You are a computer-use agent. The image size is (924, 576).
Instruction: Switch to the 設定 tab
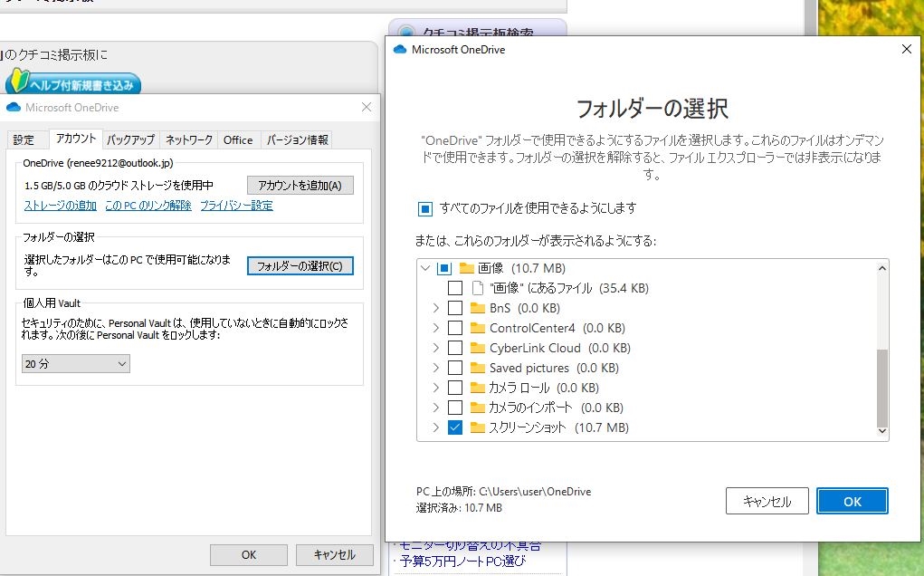[24, 139]
